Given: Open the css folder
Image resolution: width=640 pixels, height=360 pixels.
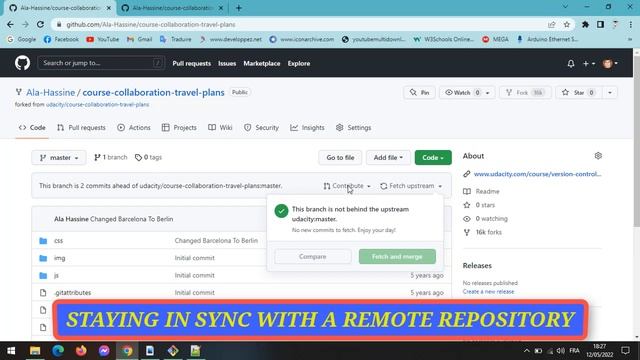Looking at the screenshot, I should tap(58, 241).
